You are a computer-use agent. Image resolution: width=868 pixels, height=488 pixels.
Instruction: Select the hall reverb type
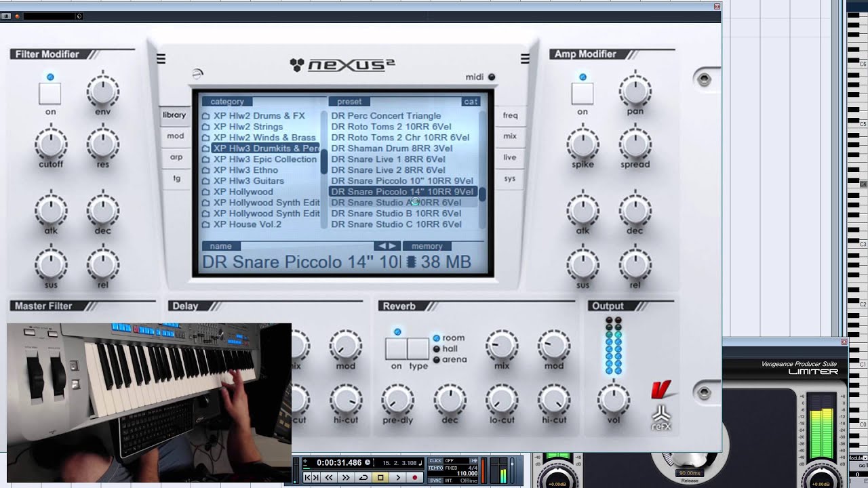click(446, 348)
